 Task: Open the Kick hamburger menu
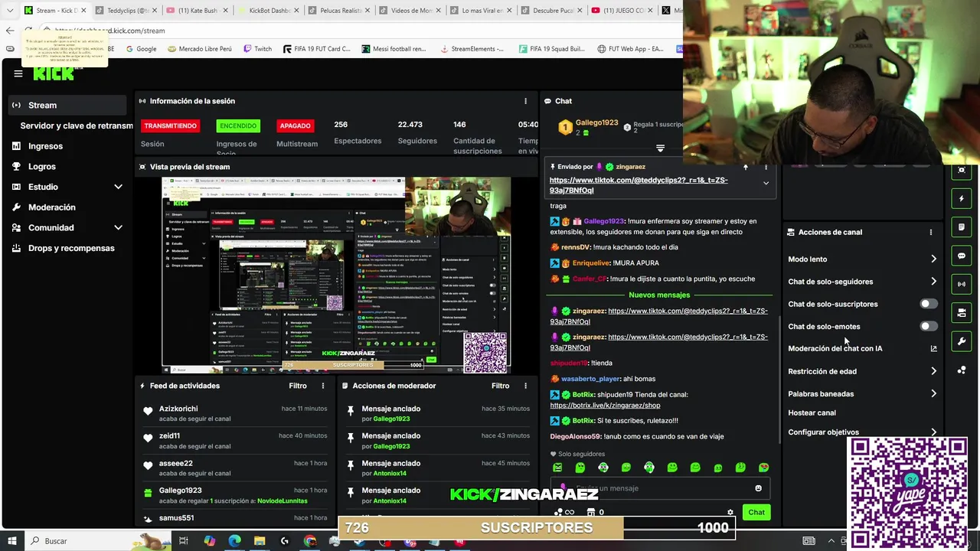coord(18,73)
